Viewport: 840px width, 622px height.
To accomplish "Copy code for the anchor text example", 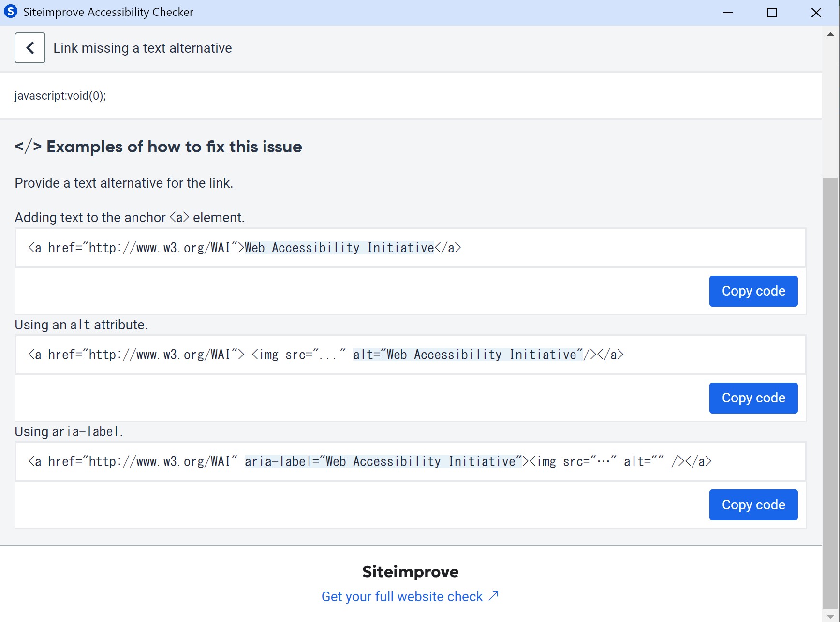I will pos(753,291).
